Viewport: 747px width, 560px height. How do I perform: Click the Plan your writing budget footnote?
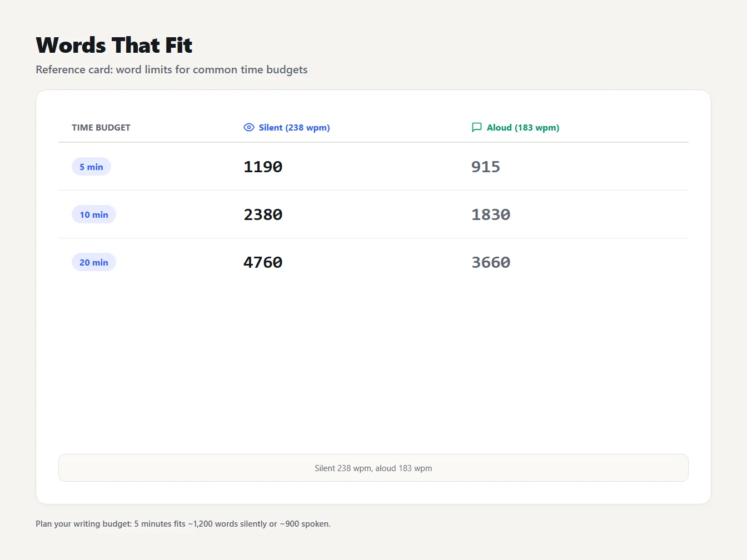[x=183, y=523]
